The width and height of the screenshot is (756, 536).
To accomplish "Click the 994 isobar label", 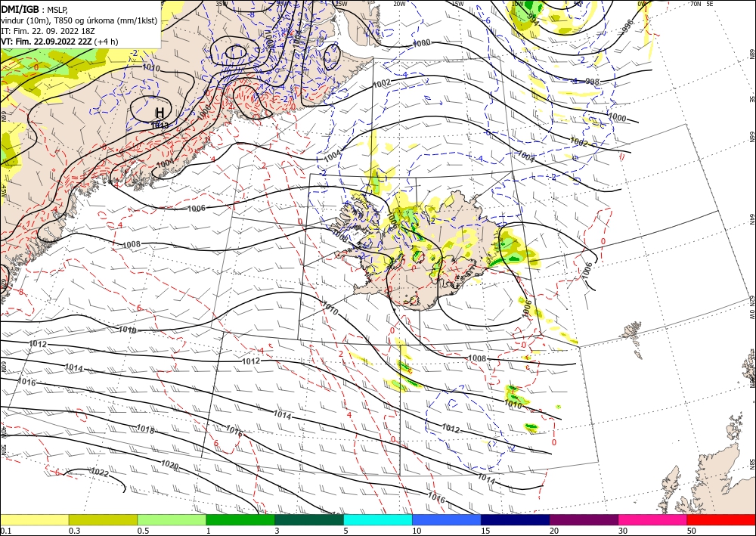I will (533, 18).
